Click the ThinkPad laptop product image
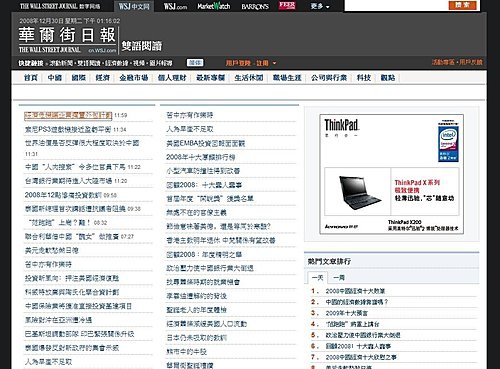Image resolution: width=500 pixels, height=369 pixels. pos(359,192)
